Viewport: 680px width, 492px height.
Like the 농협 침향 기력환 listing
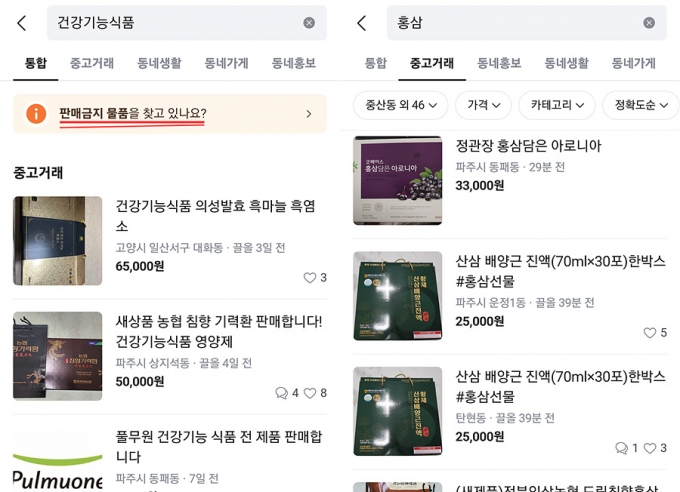point(309,393)
